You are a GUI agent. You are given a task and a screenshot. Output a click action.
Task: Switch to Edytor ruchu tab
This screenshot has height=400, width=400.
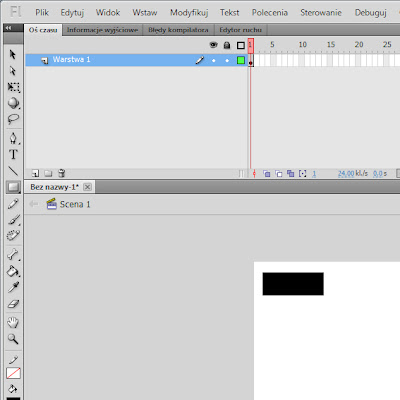(x=240, y=30)
